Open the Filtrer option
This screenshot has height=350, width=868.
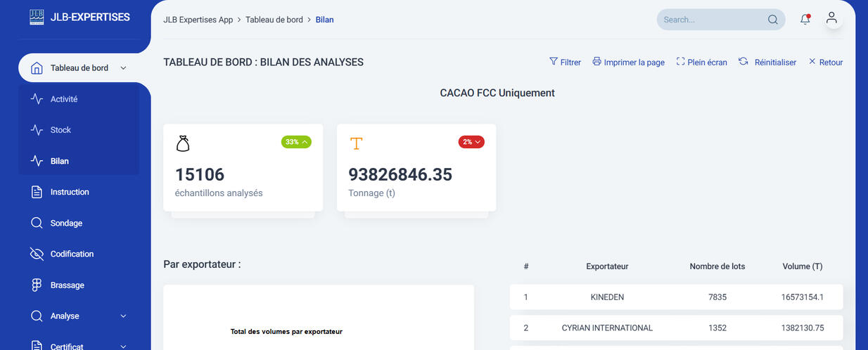pyautogui.click(x=565, y=62)
